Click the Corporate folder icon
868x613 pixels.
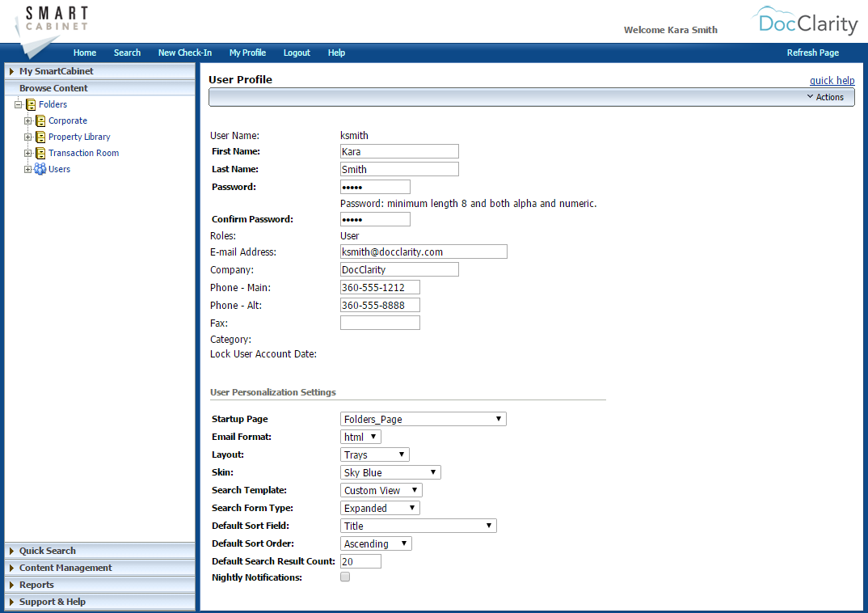point(40,120)
